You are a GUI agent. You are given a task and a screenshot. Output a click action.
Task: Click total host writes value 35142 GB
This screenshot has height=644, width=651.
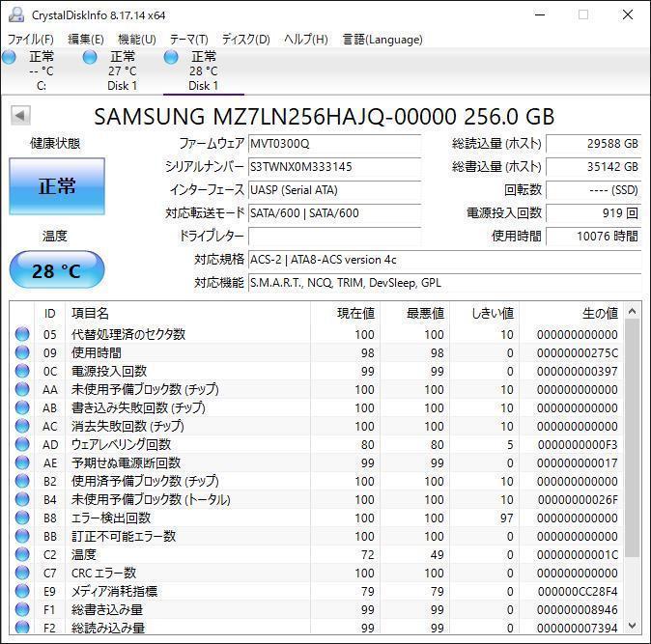(594, 167)
